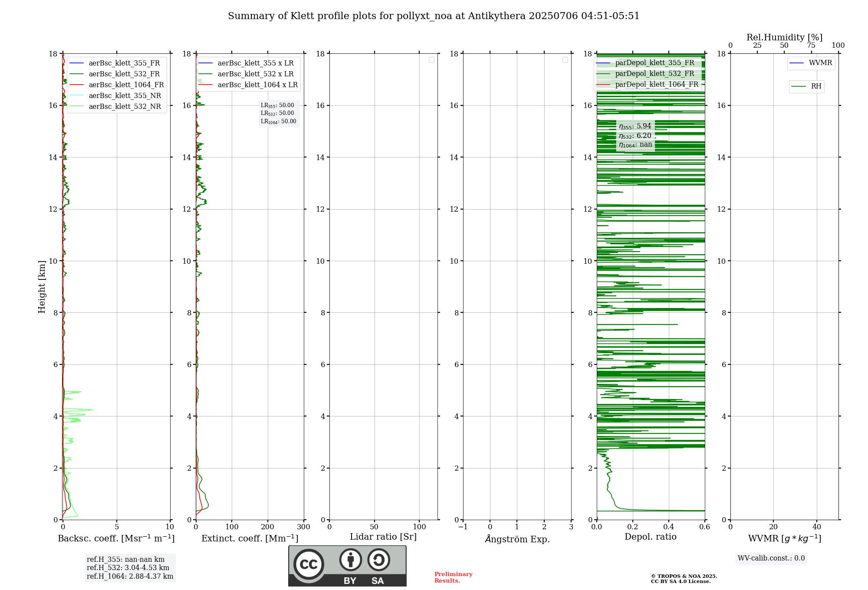Click the LR1064: 50.00 annotation
Screen dimensions: 868x590
pyautogui.click(x=279, y=121)
